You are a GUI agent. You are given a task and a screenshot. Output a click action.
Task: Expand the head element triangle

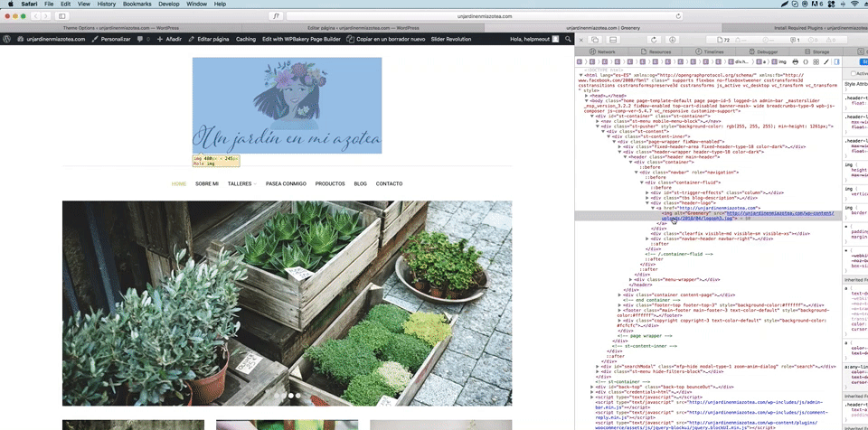pos(587,96)
